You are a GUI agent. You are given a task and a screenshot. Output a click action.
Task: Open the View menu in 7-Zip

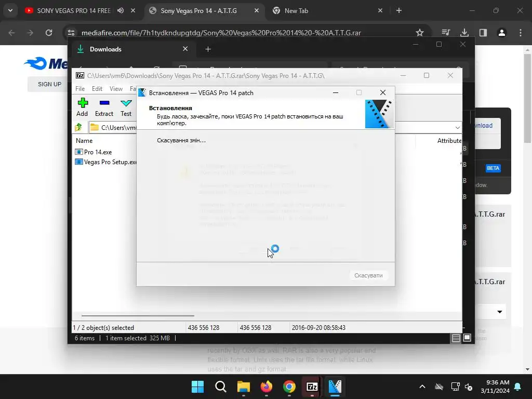click(x=116, y=88)
